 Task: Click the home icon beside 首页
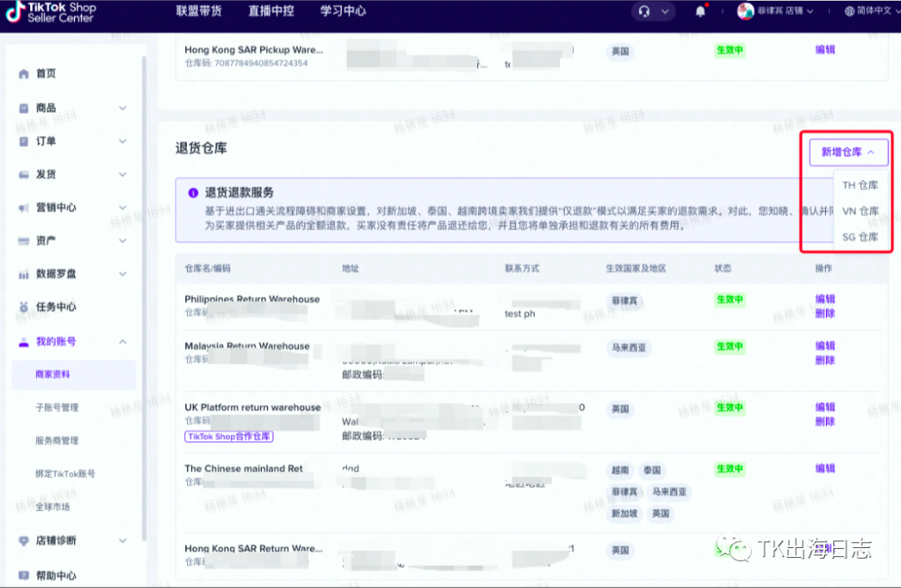pos(23,74)
